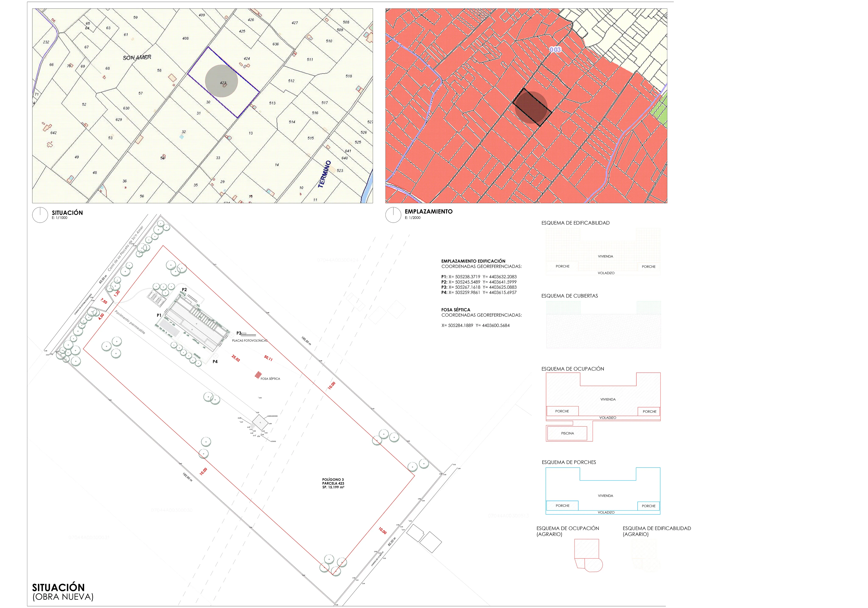Click the black-outlined parcel on the zoning map

pos(532,107)
